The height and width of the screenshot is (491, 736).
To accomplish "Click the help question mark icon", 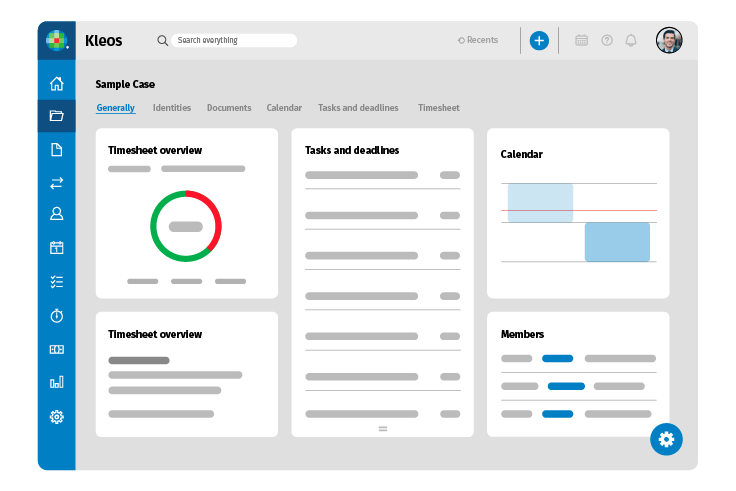I will 607,41.
